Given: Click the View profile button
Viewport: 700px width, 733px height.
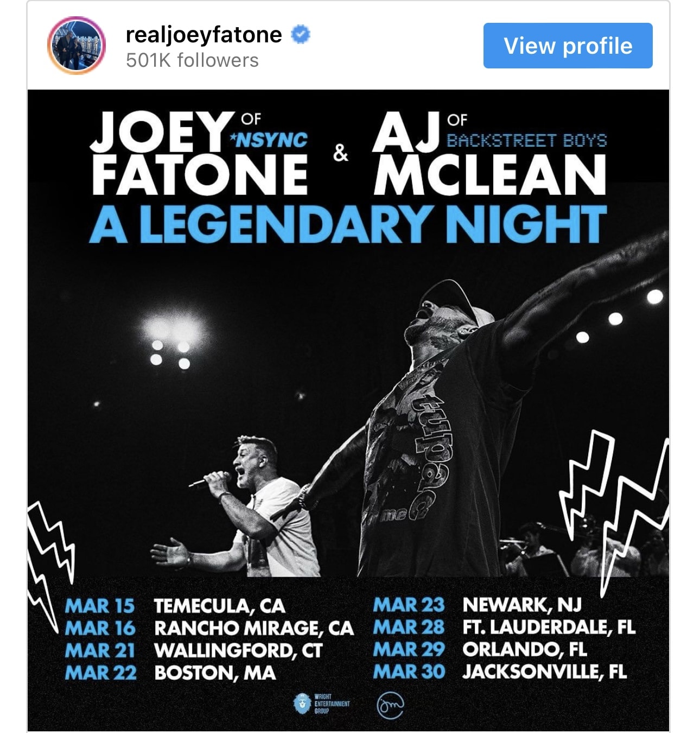Looking at the screenshot, I should (568, 46).
